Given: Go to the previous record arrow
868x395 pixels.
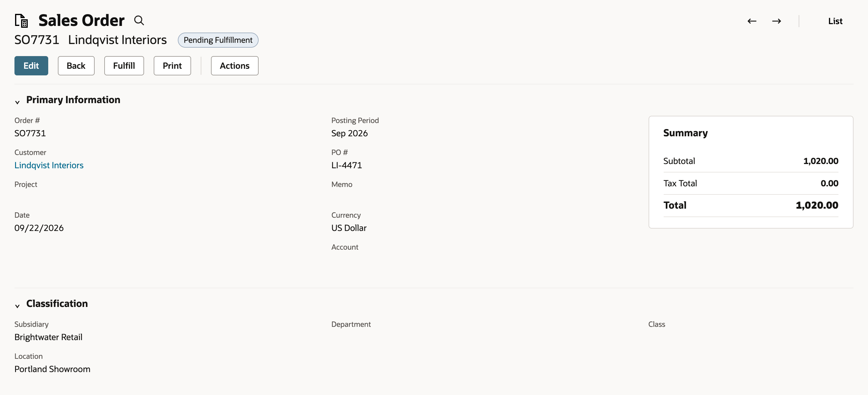Looking at the screenshot, I should click(x=752, y=21).
